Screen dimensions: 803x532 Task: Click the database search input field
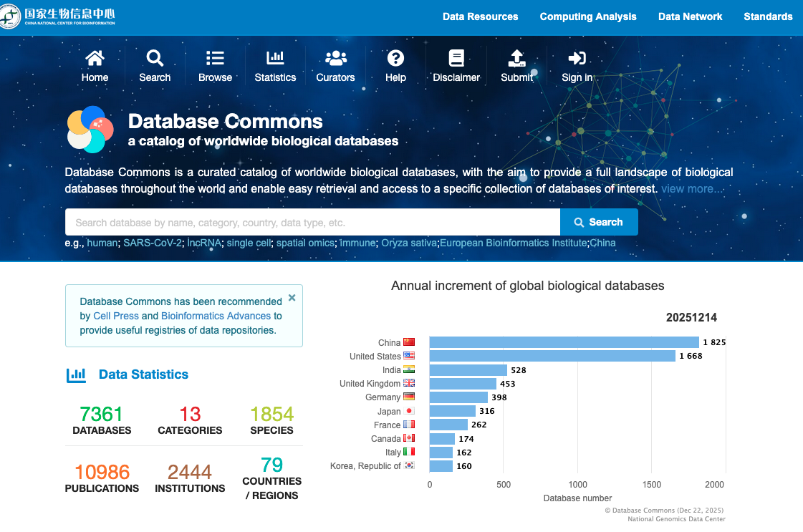(x=312, y=223)
